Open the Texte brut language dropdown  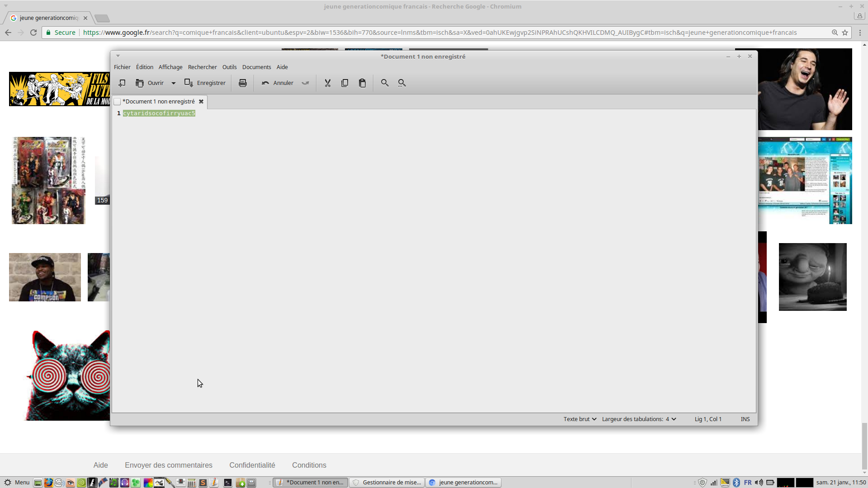[580, 419]
